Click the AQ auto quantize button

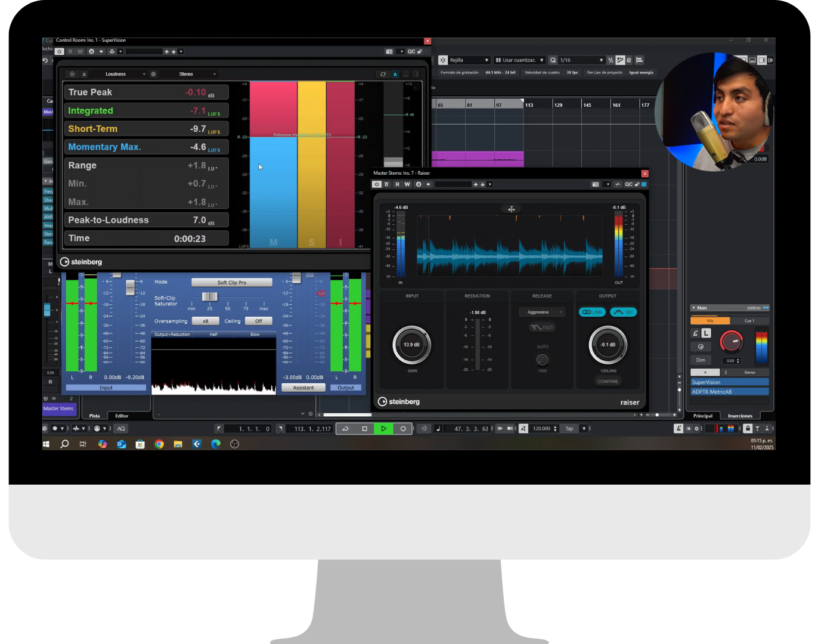tap(121, 429)
